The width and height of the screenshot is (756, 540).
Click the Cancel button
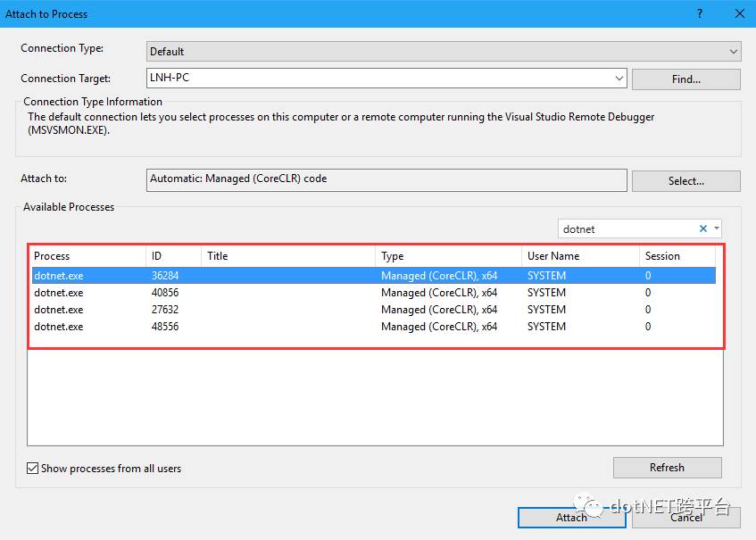pyautogui.click(x=686, y=518)
